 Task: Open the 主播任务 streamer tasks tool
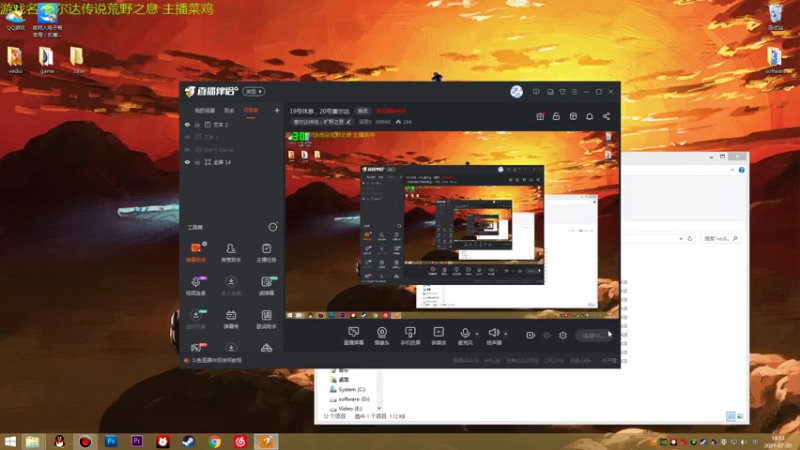coord(266,253)
